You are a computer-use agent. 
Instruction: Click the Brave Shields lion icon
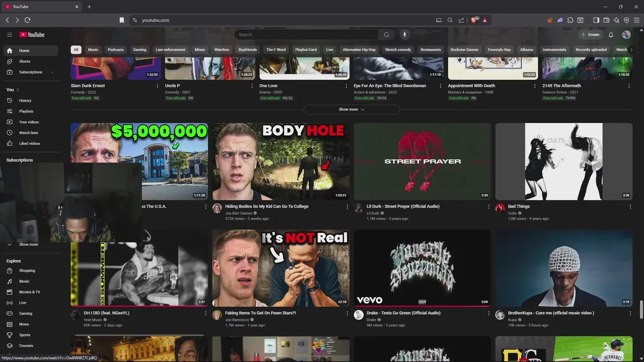[474, 20]
